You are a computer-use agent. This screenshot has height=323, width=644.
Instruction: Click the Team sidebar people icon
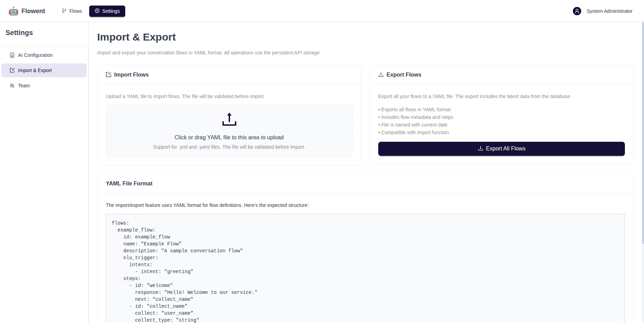coord(12,86)
